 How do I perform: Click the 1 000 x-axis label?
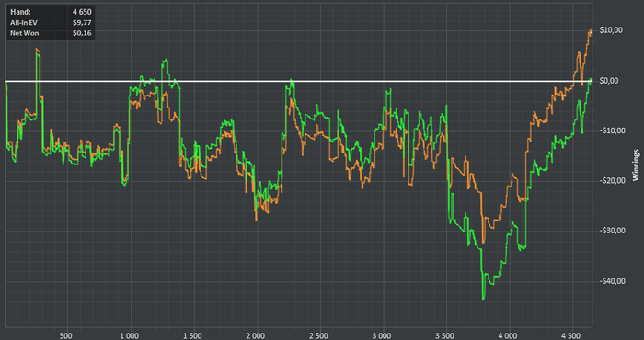(129, 335)
